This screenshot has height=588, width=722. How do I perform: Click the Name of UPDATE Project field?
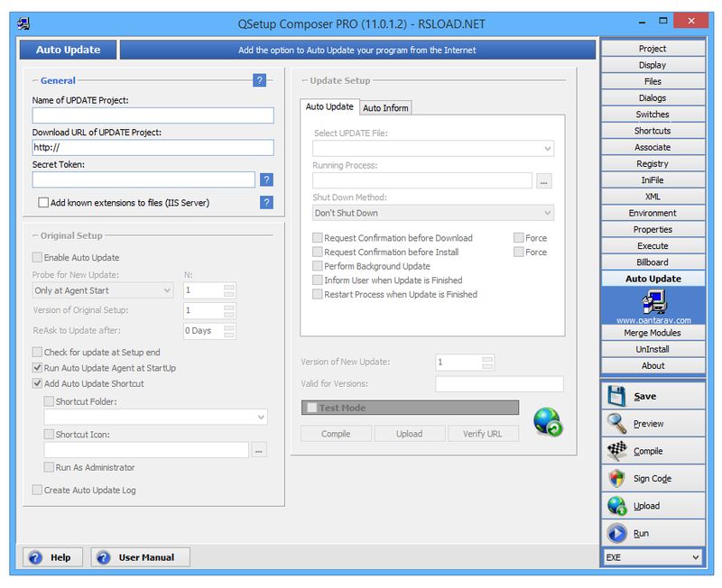(x=153, y=115)
